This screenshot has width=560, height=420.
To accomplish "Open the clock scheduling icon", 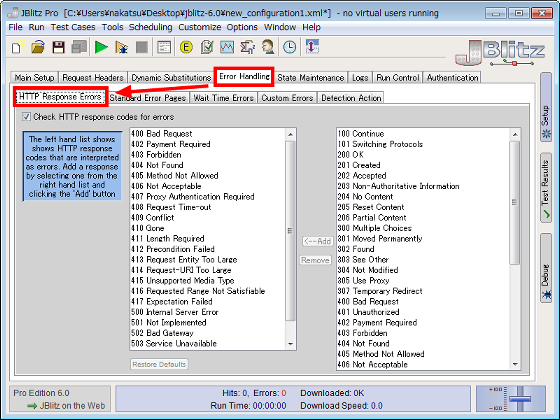I will [x=289, y=47].
